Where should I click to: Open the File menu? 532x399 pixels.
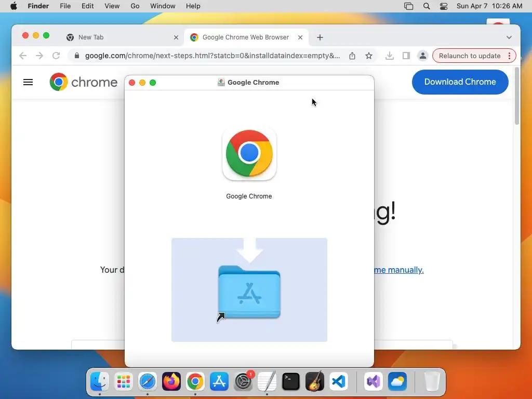pos(65,6)
